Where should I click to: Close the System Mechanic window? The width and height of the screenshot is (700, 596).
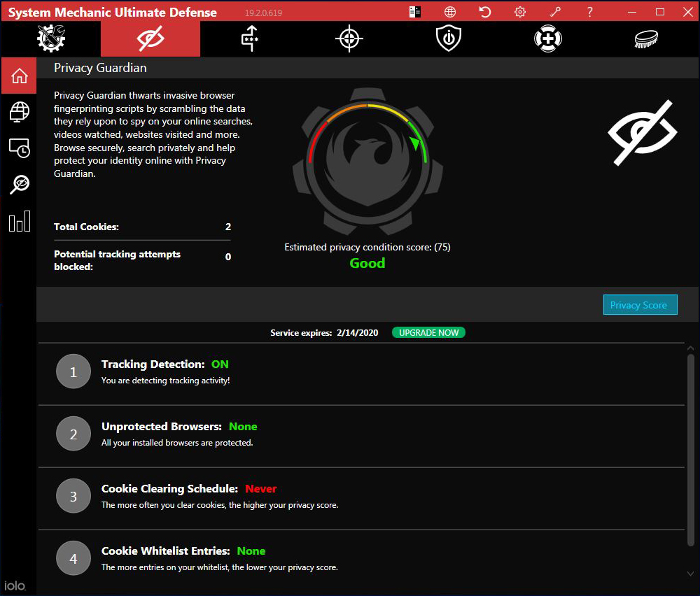(688, 12)
